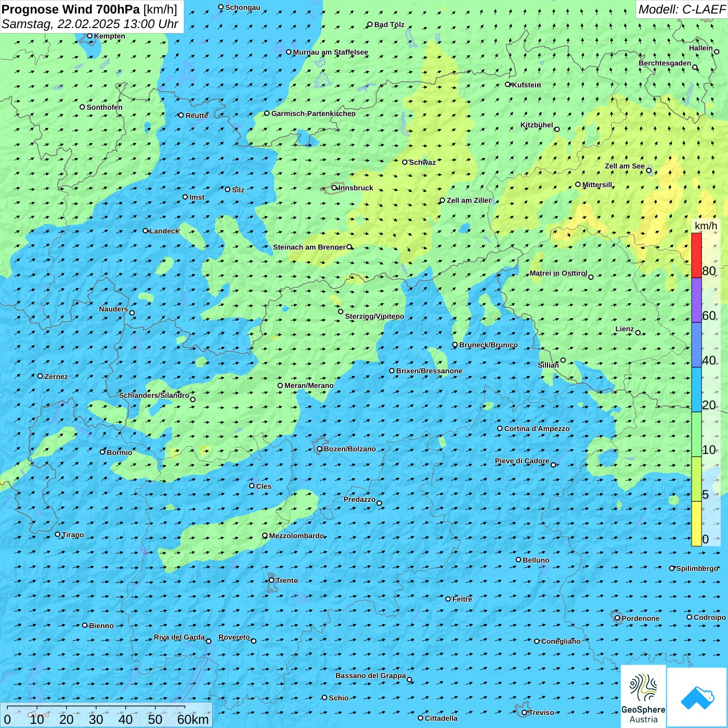This screenshot has height=728, width=728.
Task: Click the 'Schlanders/Silandro' label
Action: (154, 395)
